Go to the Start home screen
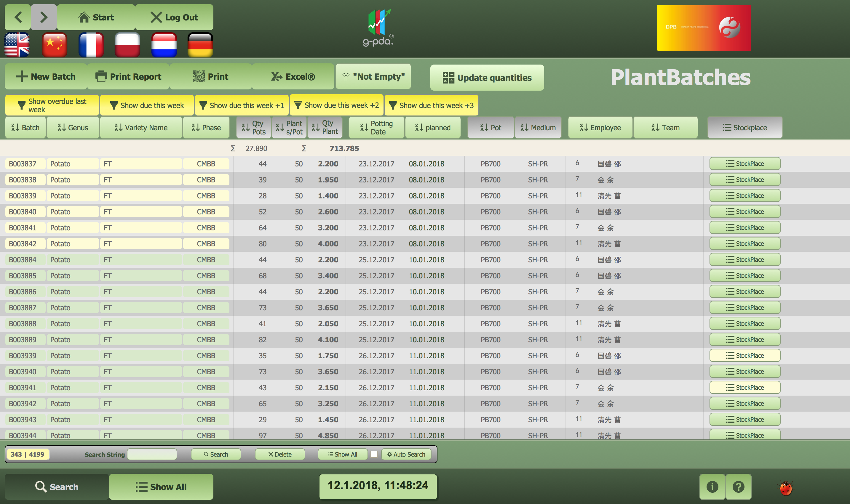The width and height of the screenshot is (850, 504). [96, 17]
